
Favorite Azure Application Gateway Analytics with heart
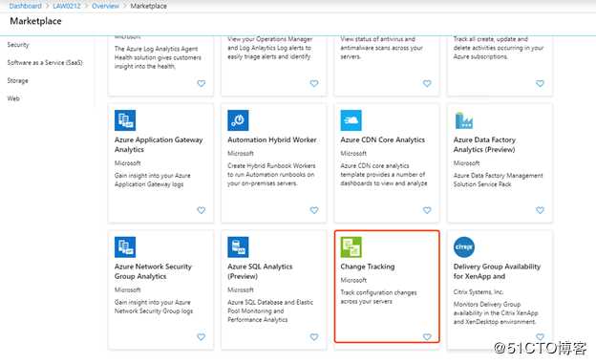pos(202,210)
